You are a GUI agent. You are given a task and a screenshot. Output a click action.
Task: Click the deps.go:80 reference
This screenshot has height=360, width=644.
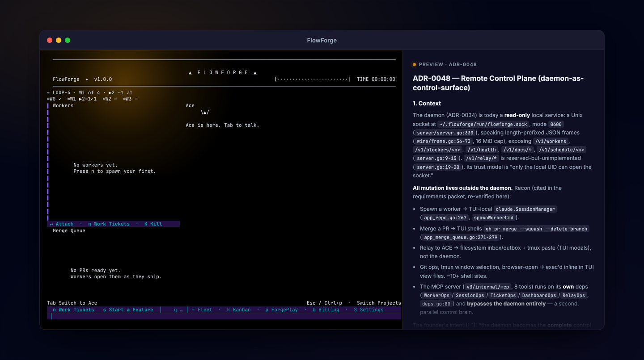coord(436,304)
